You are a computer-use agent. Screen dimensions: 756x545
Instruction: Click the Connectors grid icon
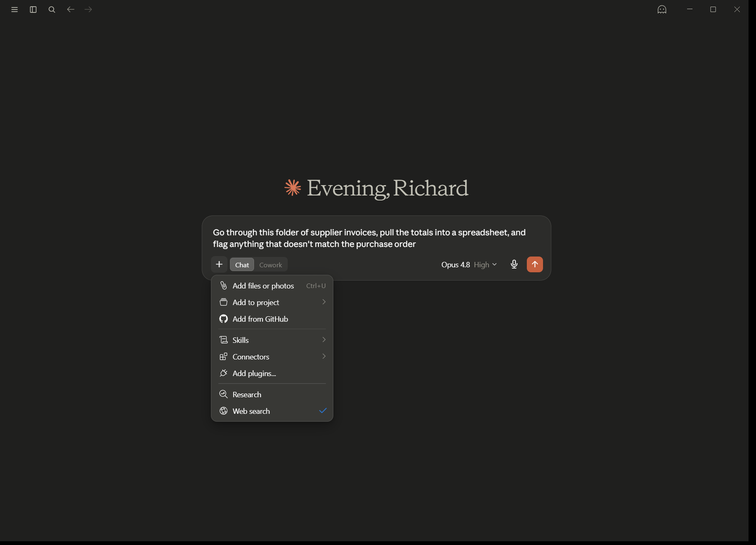(223, 357)
